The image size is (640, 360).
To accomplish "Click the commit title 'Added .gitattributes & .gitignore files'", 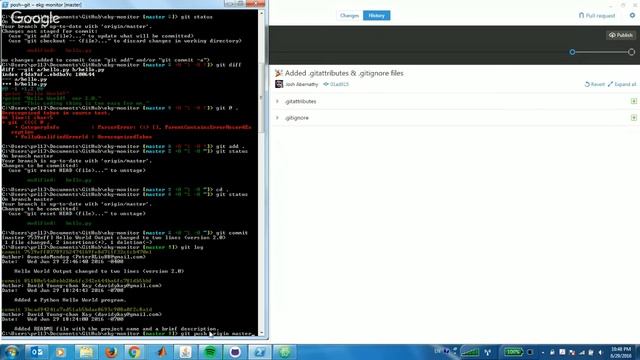I will [x=344, y=73].
